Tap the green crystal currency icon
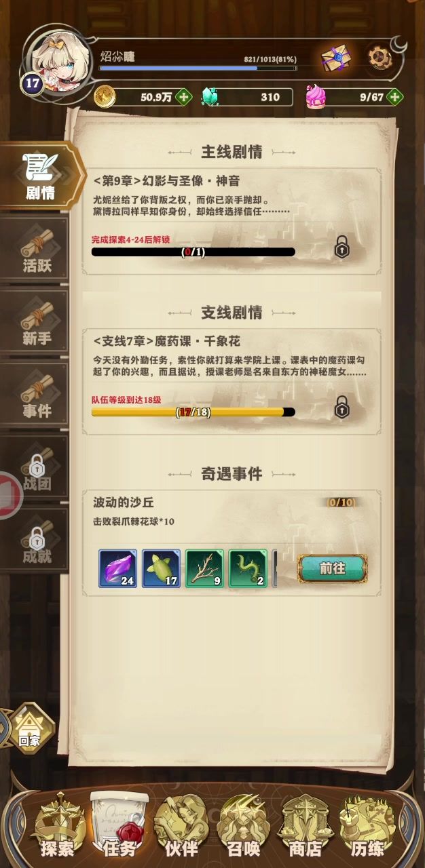425x868 pixels. pos(211,97)
